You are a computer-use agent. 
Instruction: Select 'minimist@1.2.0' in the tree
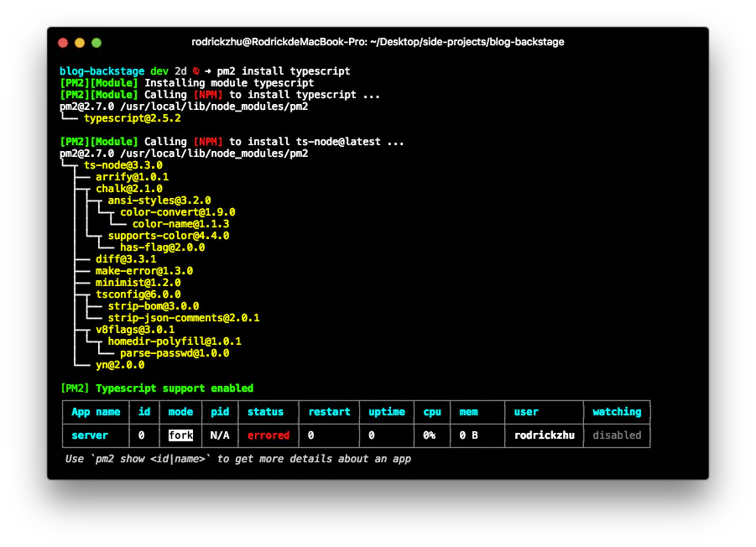pos(138,283)
